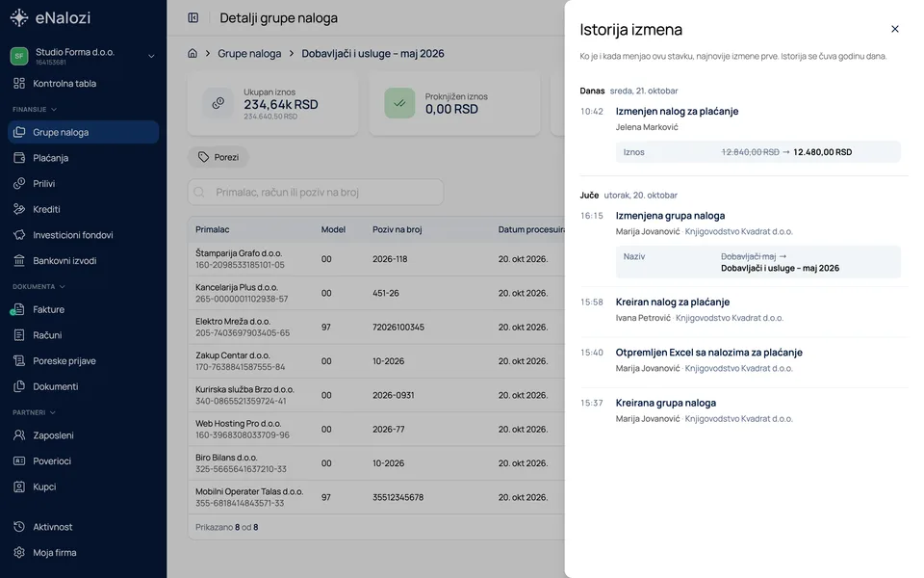Collapse the FINANSIJE sidebar section
Viewport: 924px width, 578px height.
pyautogui.click(x=35, y=109)
